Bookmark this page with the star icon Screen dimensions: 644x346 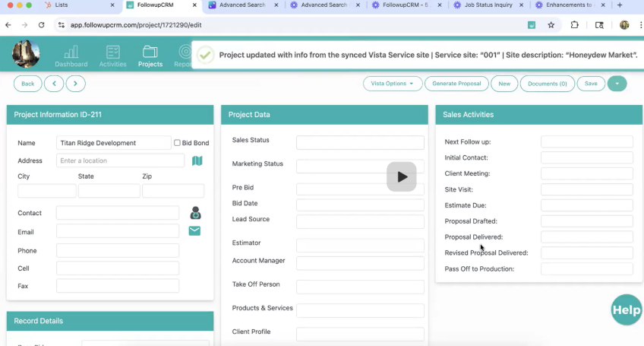tap(551, 25)
